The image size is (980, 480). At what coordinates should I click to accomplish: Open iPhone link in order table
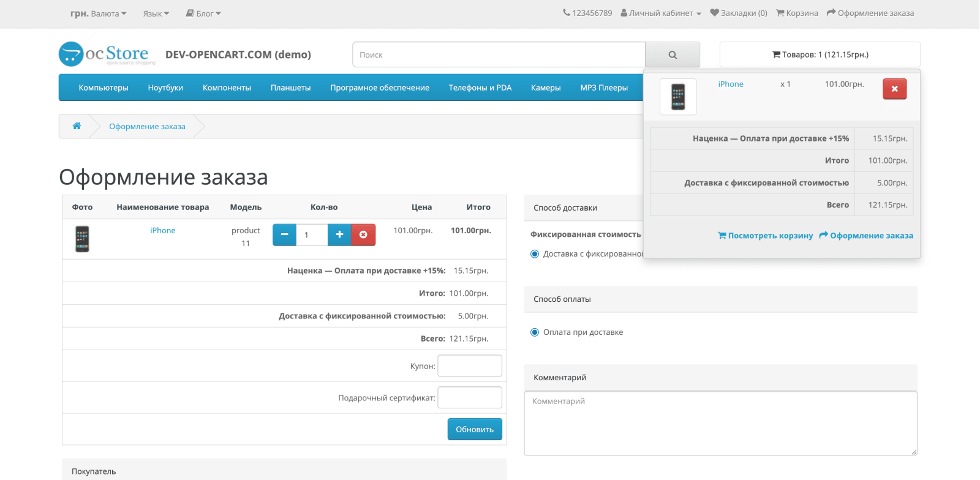point(163,230)
